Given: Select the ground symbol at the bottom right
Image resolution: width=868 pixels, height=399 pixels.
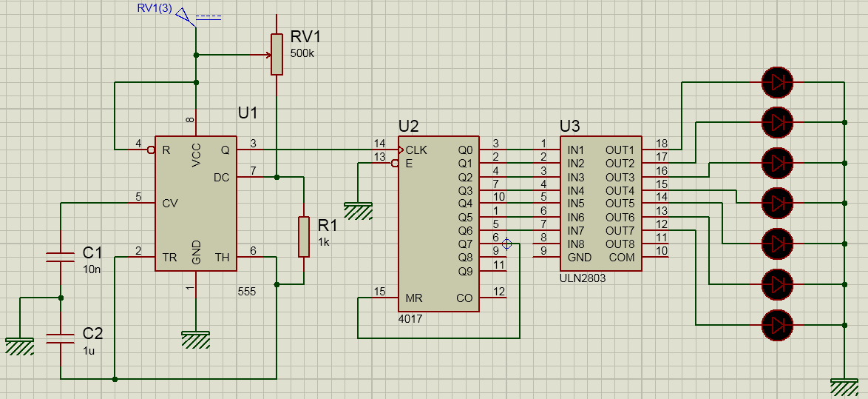Looking at the screenshot, I should (844, 386).
